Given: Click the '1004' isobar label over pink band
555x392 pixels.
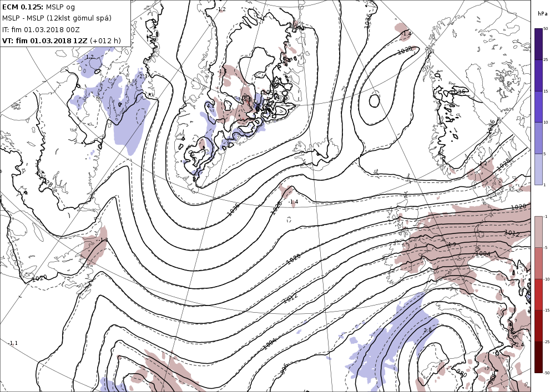Looking at the screenshot, I should coord(483,253).
